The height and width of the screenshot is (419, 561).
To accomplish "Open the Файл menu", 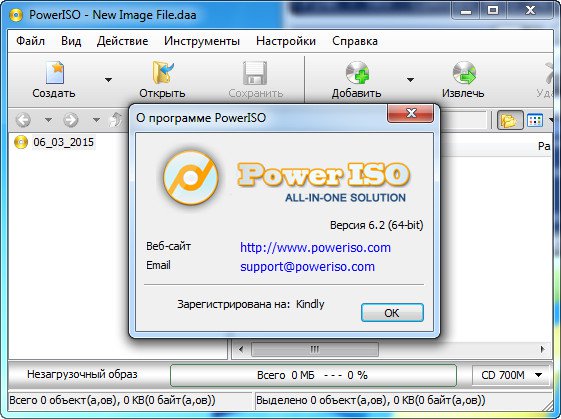I will (x=30, y=41).
